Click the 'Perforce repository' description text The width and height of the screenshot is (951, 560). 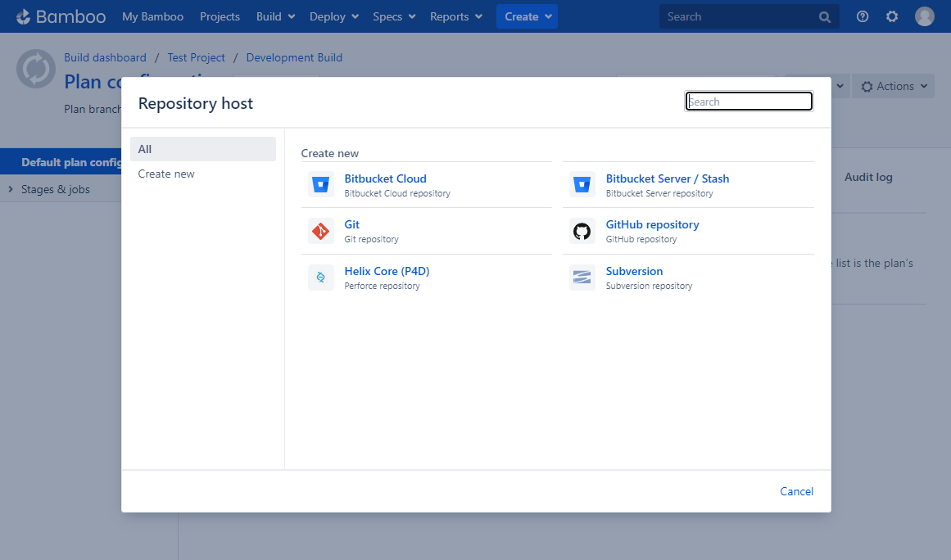[x=382, y=286]
